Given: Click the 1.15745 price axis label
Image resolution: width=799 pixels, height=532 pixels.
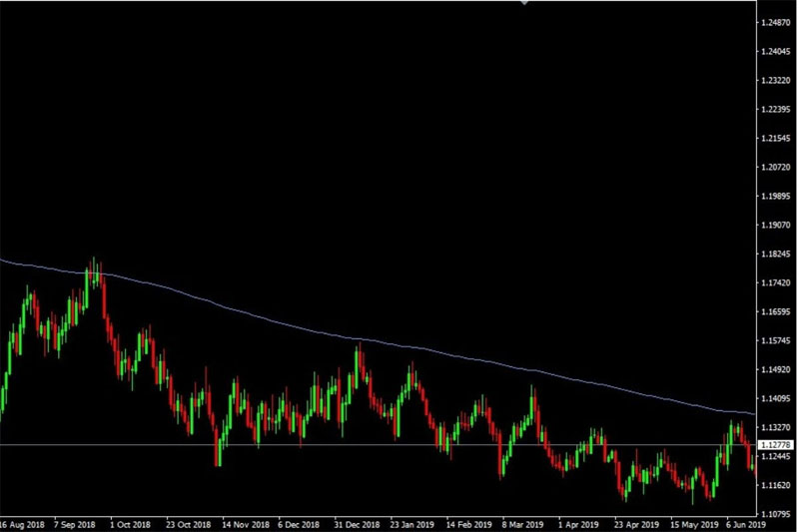Looking at the screenshot, I should [x=776, y=341].
